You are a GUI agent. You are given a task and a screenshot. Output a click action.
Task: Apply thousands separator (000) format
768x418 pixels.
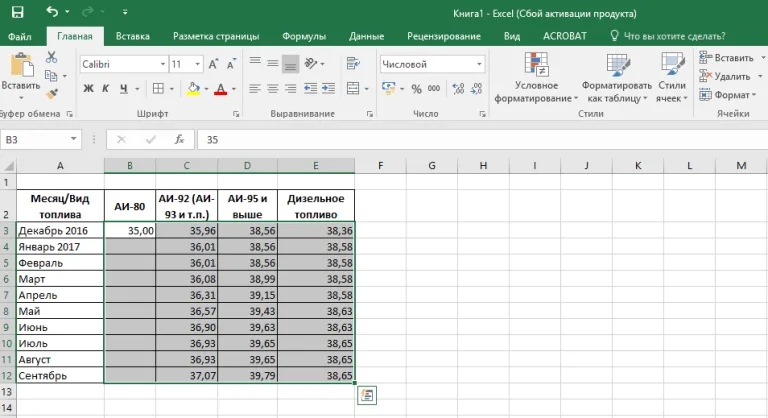[x=434, y=89]
